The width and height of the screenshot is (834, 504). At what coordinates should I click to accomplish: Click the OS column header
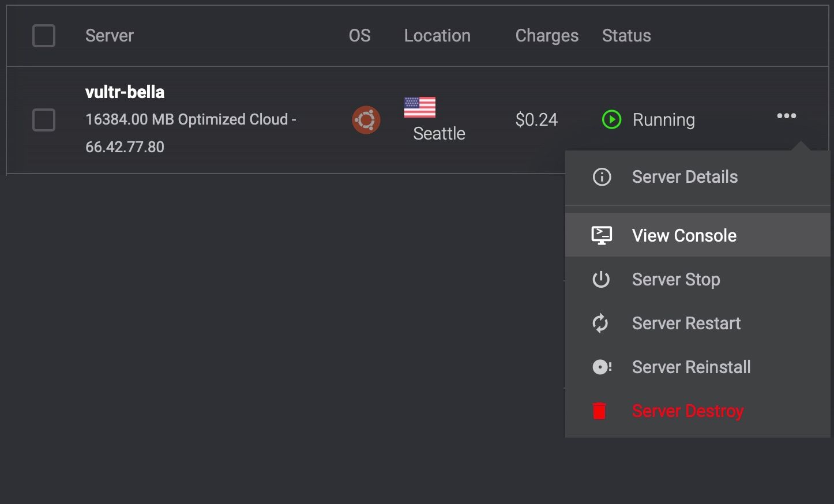click(359, 36)
